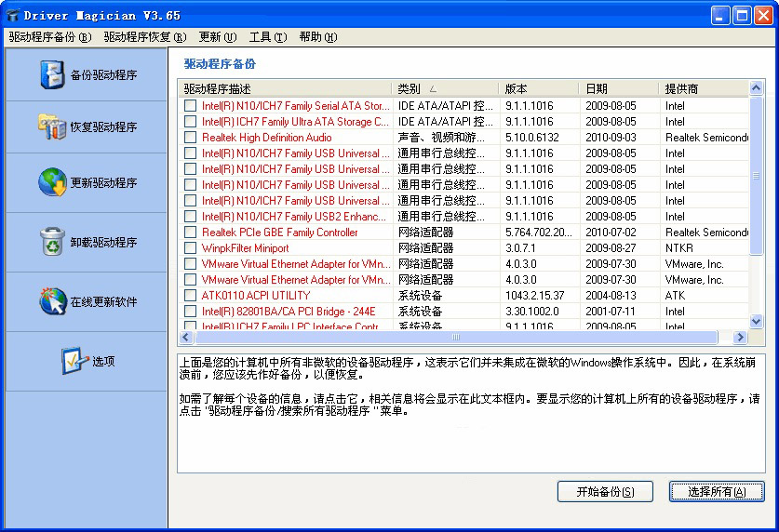Click the 恢复驱动程序 restore icon
Screen dimensions: 779x532
point(52,126)
